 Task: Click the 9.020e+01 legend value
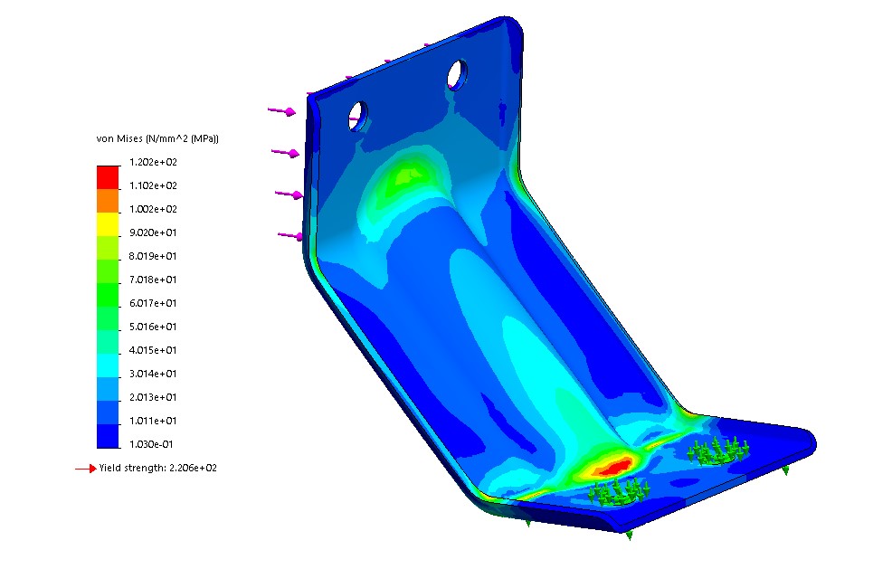(x=153, y=232)
